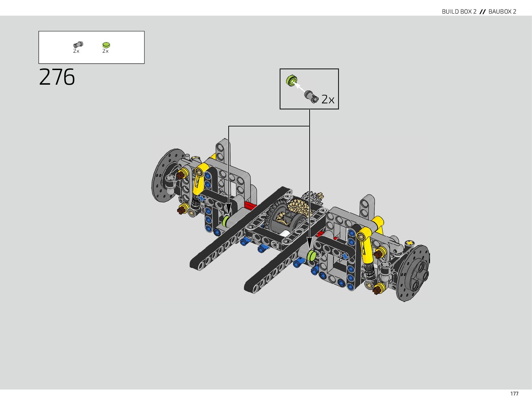This screenshot has height=405, width=532.
Task: Click the dark gray pin in callout box
Action: click(x=311, y=96)
